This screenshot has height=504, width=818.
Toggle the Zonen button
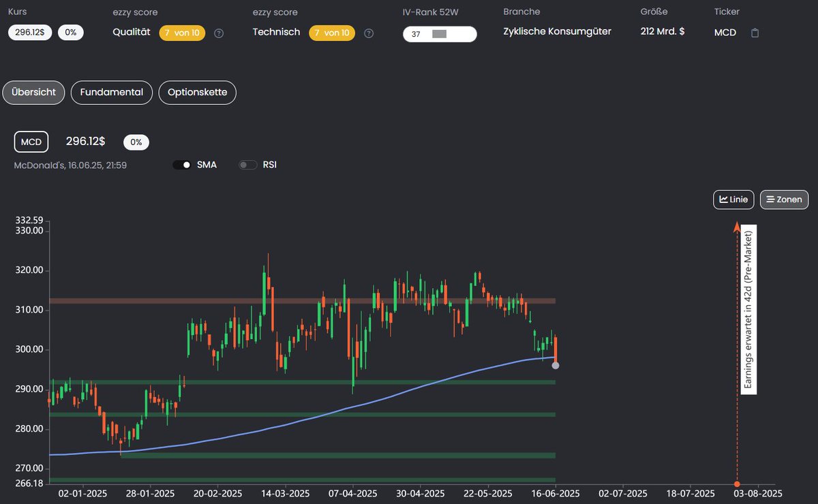point(784,200)
